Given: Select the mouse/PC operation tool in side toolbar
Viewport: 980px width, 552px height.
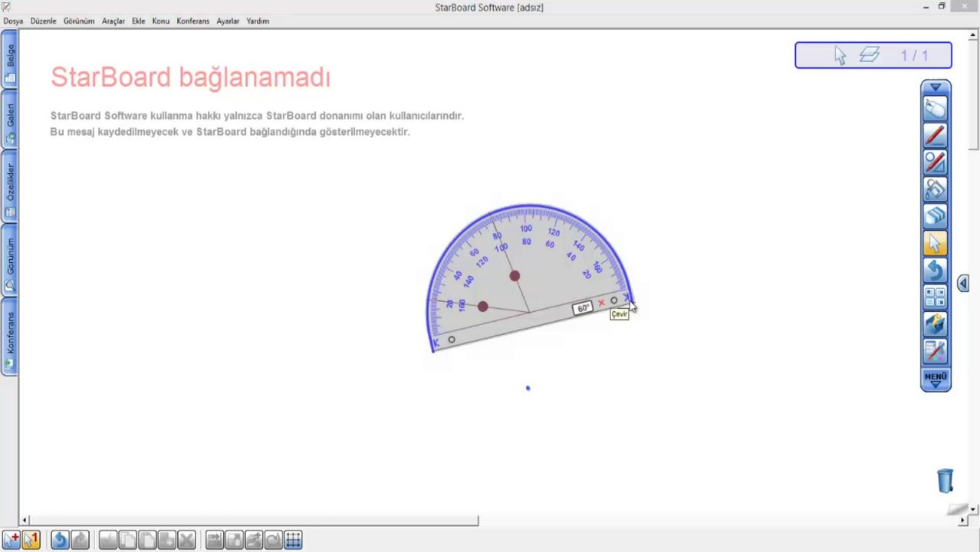Looking at the screenshot, I should [936, 109].
